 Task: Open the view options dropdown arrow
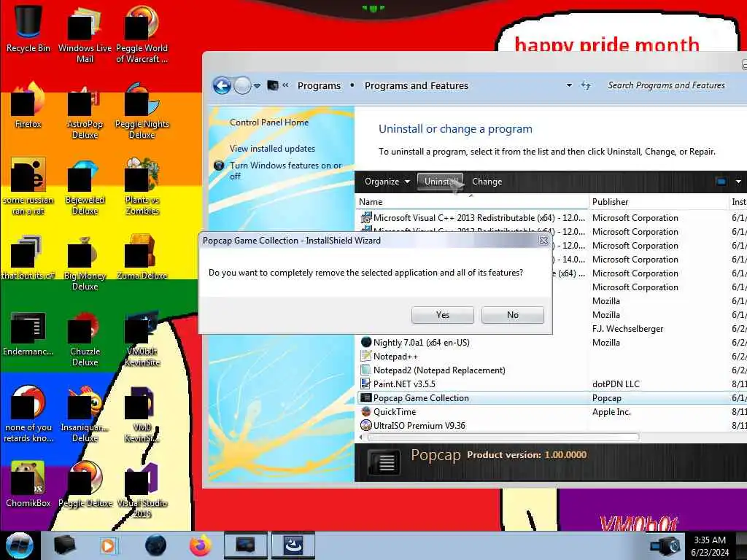(x=738, y=182)
